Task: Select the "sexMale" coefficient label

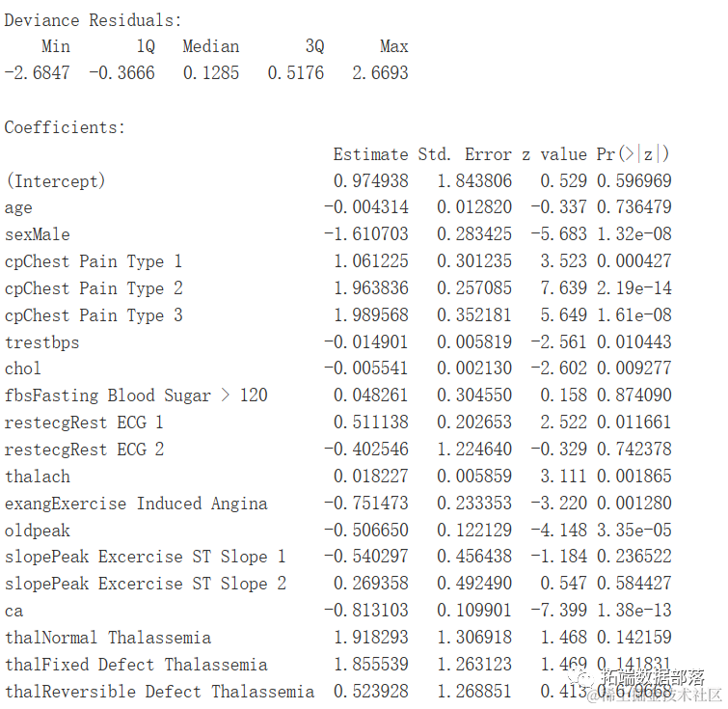Action: pos(38,234)
